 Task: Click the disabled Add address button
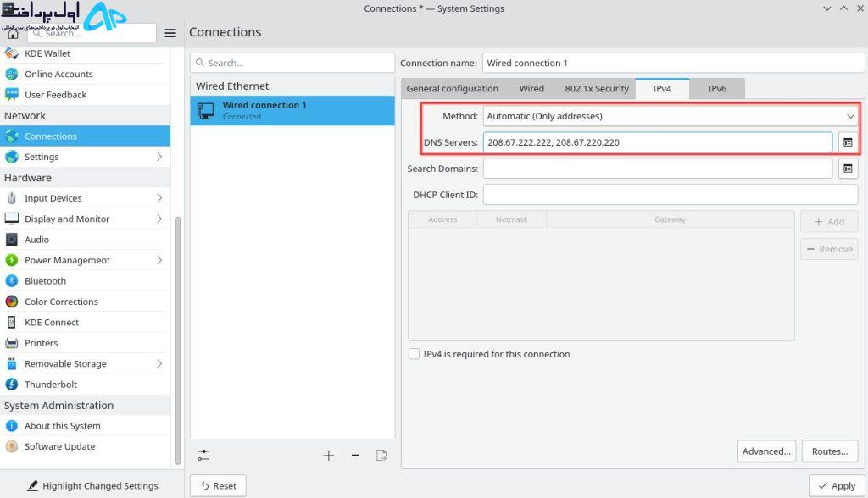point(829,221)
